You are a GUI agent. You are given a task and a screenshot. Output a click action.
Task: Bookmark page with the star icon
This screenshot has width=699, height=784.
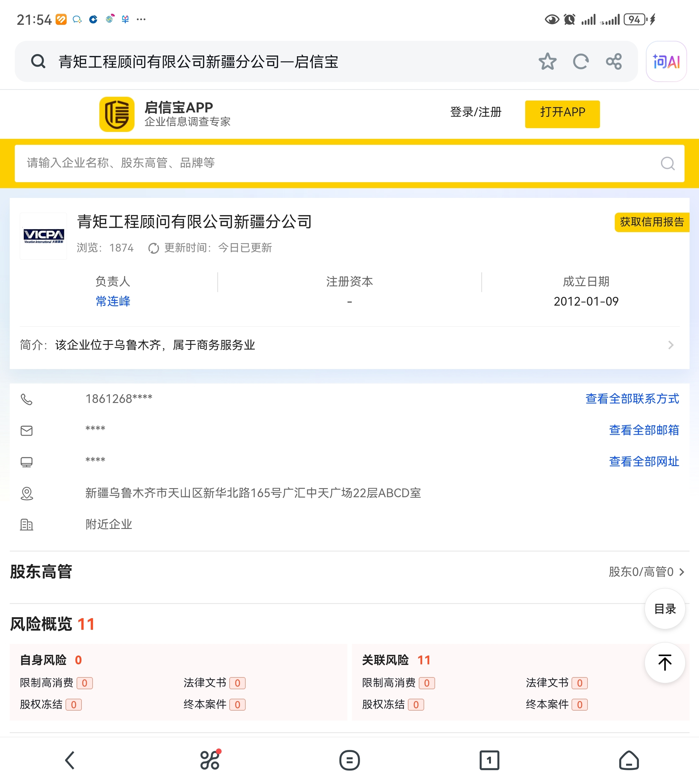547,61
